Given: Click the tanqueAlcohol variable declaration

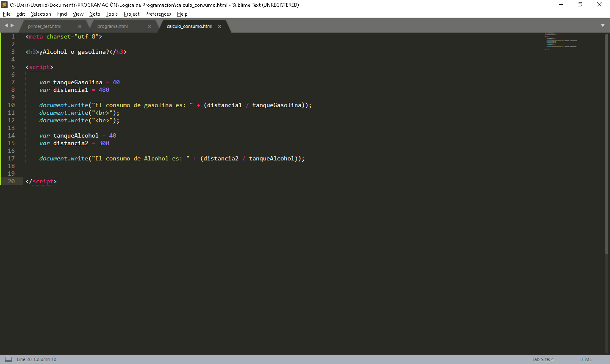Looking at the screenshot, I should coord(78,136).
